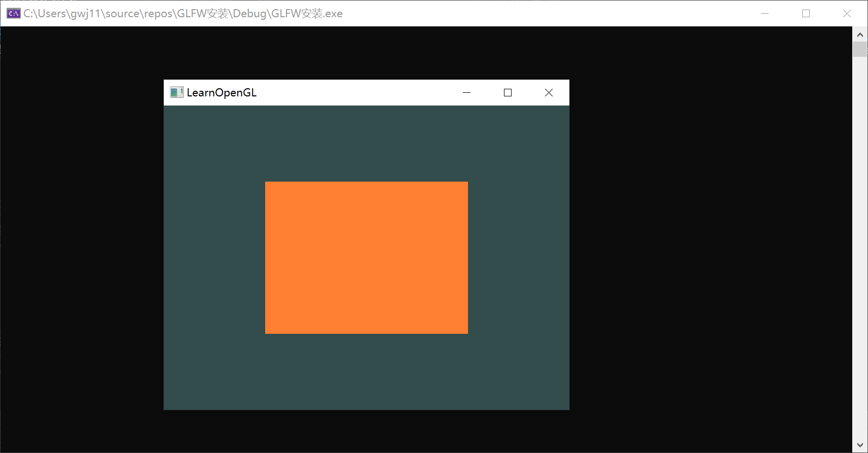The height and width of the screenshot is (453, 868).
Task: Click the LearnOpenGL title text
Action: [x=222, y=92]
